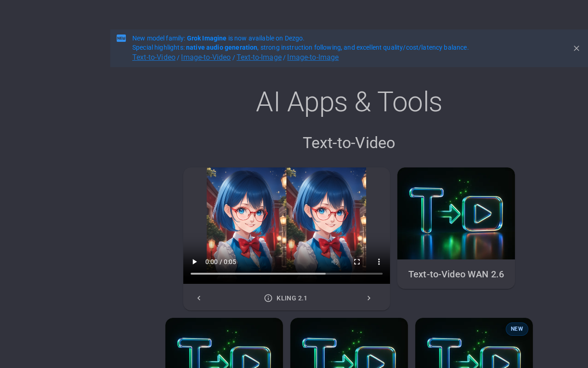Mute the preview video audio

pos(335,262)
